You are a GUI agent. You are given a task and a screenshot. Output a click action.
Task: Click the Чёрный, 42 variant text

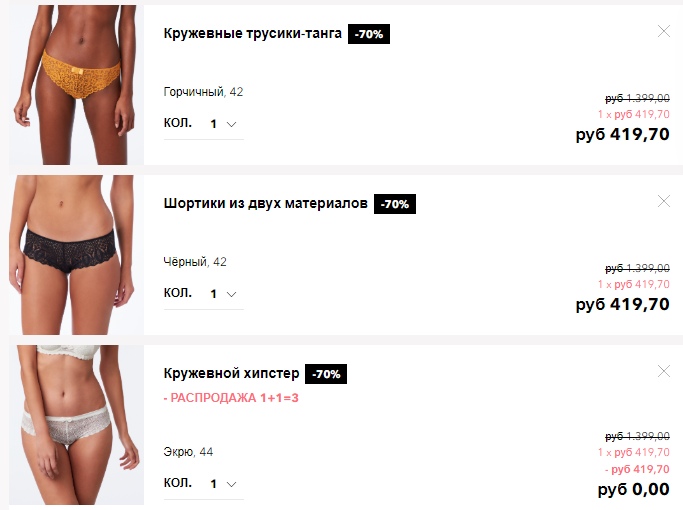point(195,262)
